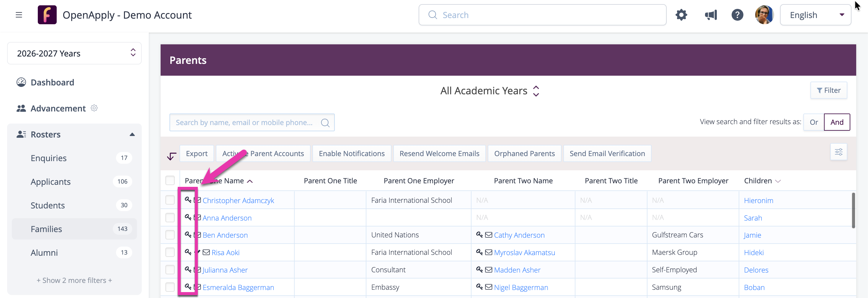Click envelope icon beside Madden Asher
The image size is (868, 298).
(489, 270)
